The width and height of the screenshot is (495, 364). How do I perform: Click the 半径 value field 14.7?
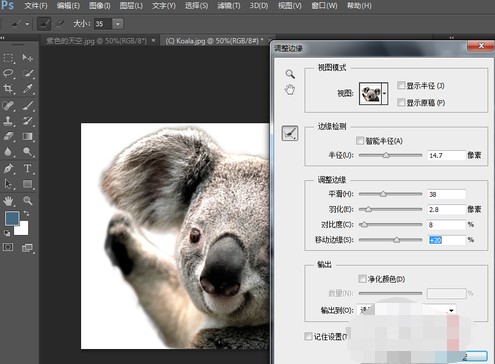pos(446,155)
